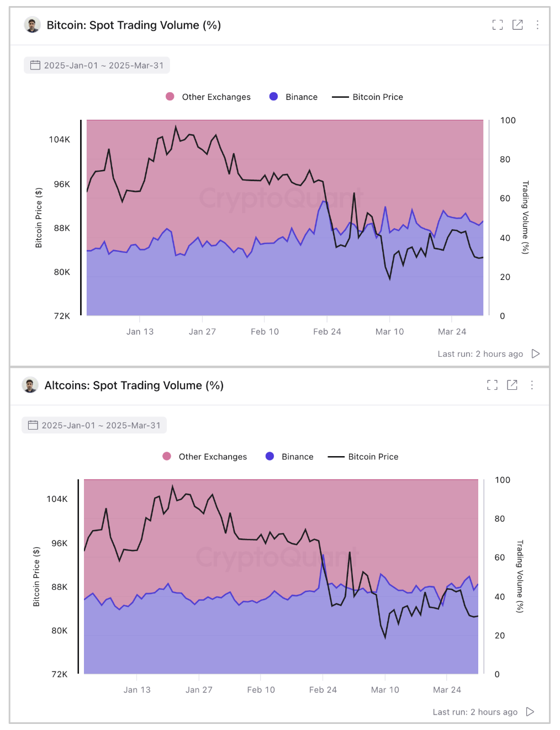Click the Altcoins: Spot Trading Volume title
The height and width of the screenshot is (730, 560).
click(134, 385)
